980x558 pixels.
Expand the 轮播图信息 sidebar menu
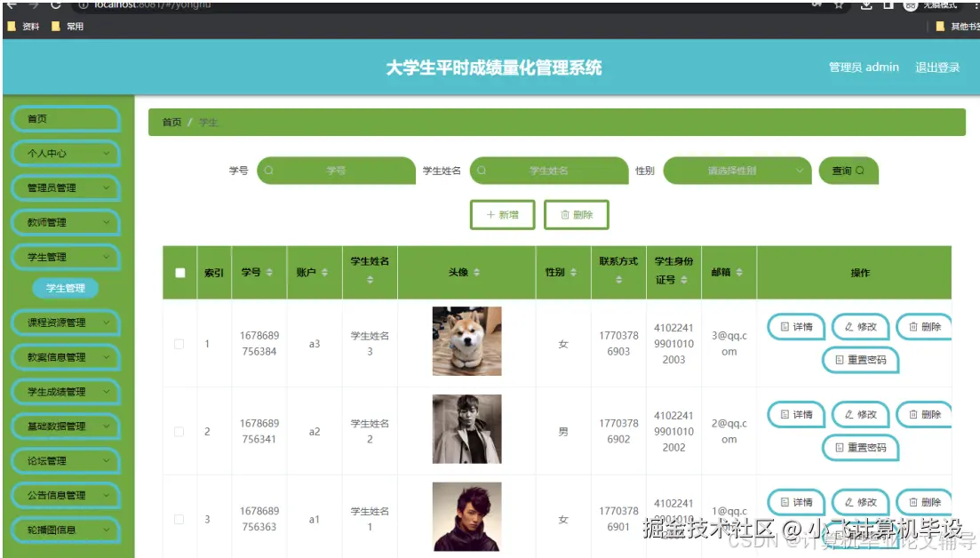[x=66, y=530]
